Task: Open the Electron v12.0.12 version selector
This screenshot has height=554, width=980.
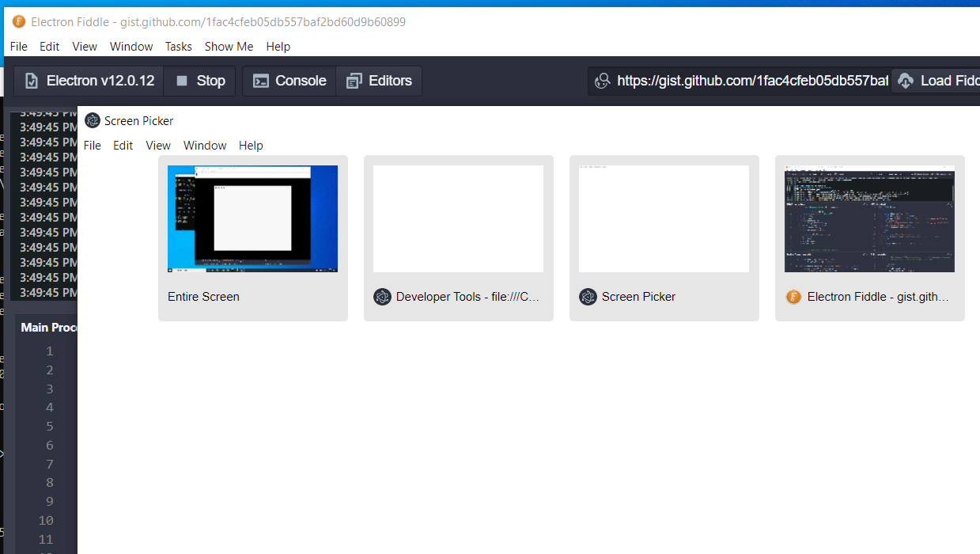Action: pos(87,80)
